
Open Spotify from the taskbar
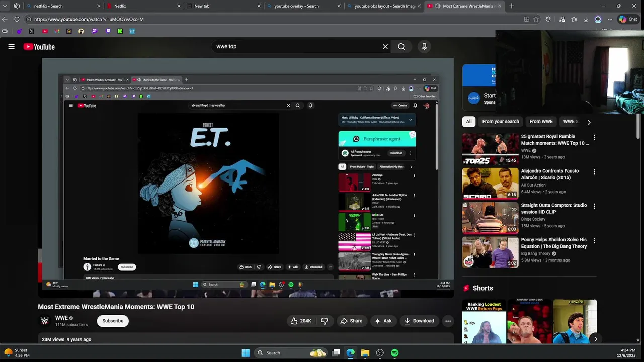[x=394, y=353]
